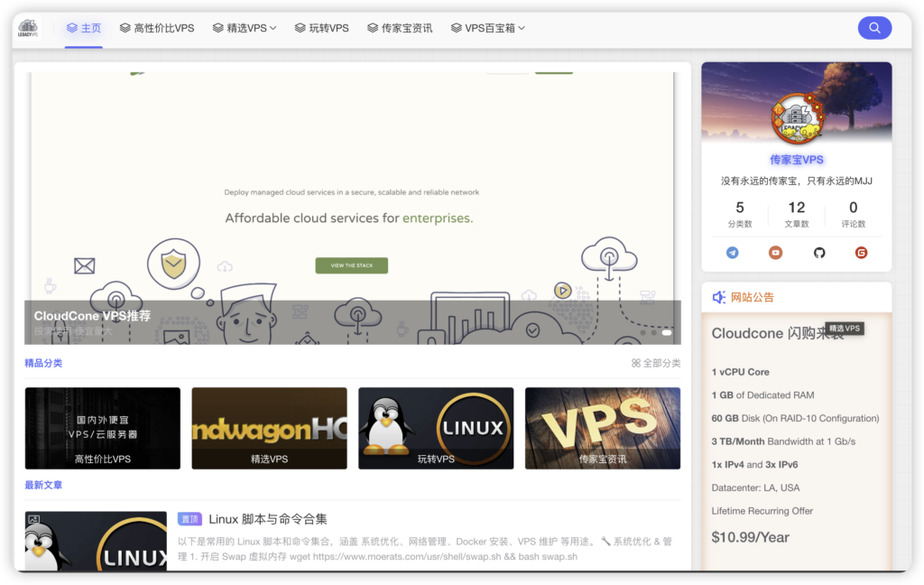924x585 pixels.
Task: Click the 1 GB of Dedicated RAM line
Action: pyautogui.click(x=762, y=395)
